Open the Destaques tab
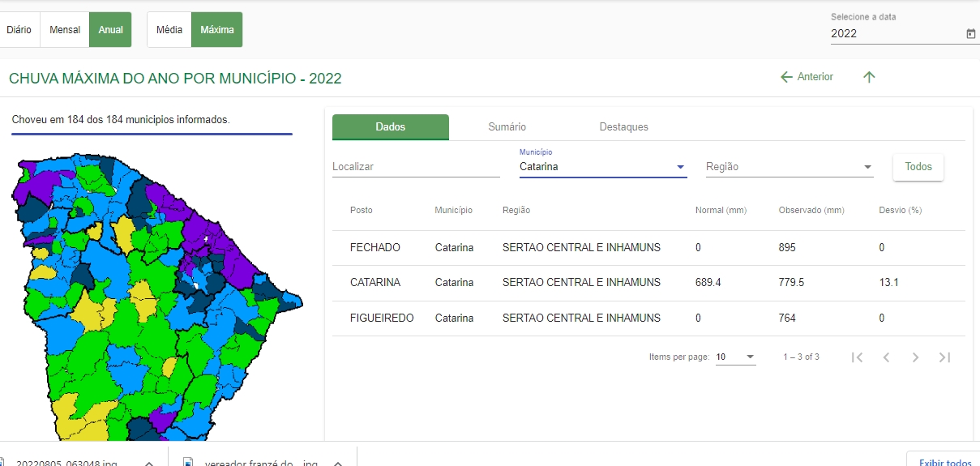This screenshot has width=980, height=466. (624, 127)
